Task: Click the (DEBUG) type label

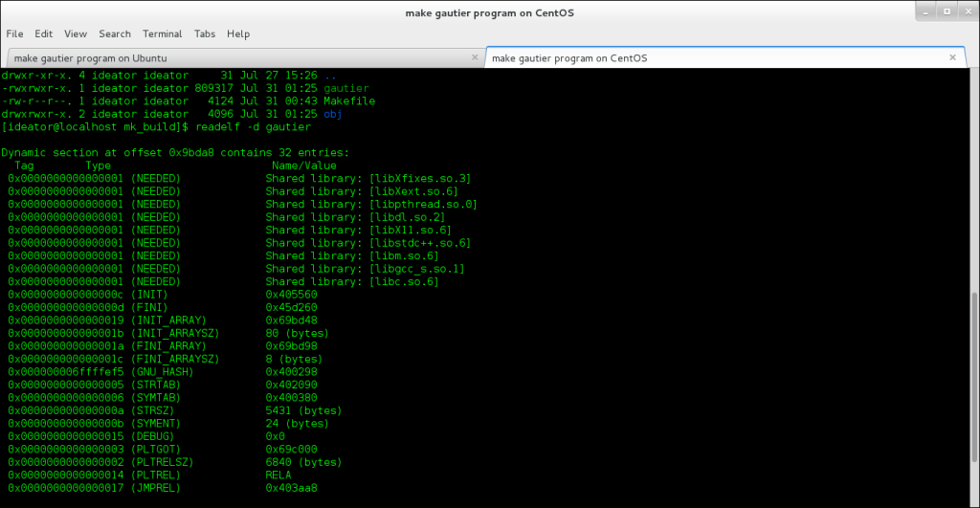Action: tap(152, 437)
